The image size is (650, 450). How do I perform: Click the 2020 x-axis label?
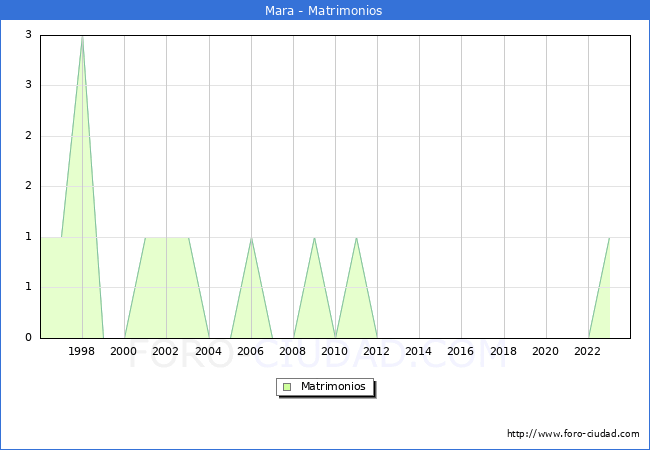pyautogui.click(x=545, y=351)
